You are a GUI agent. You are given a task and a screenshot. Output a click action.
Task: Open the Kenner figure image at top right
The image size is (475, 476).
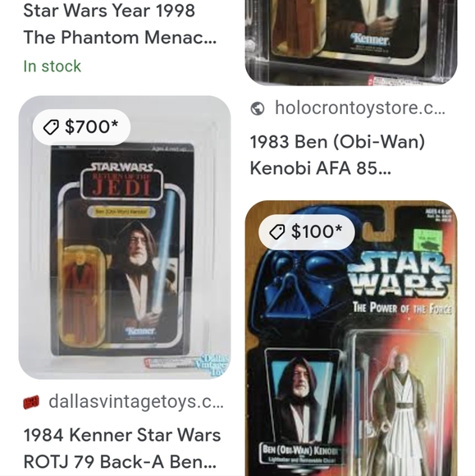(x=351, y=43)
